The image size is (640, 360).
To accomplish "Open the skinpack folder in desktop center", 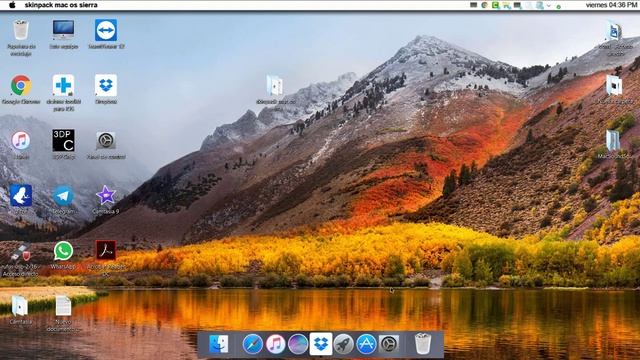I will point(275,86).
